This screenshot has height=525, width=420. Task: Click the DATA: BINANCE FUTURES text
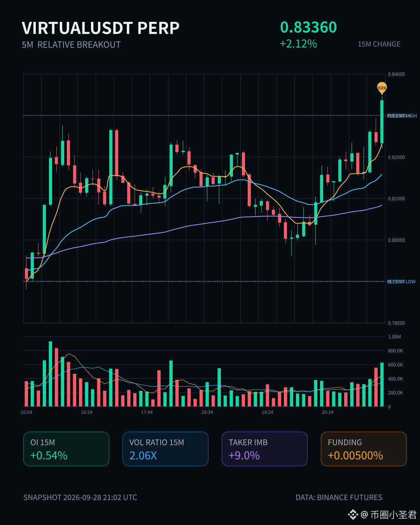tap(339, 497)
